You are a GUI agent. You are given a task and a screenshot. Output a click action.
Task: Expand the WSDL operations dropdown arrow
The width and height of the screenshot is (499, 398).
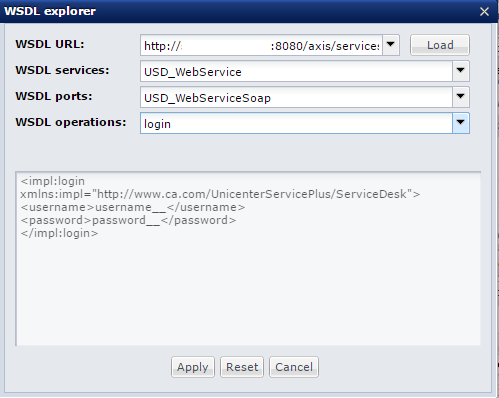pos(461,123)
